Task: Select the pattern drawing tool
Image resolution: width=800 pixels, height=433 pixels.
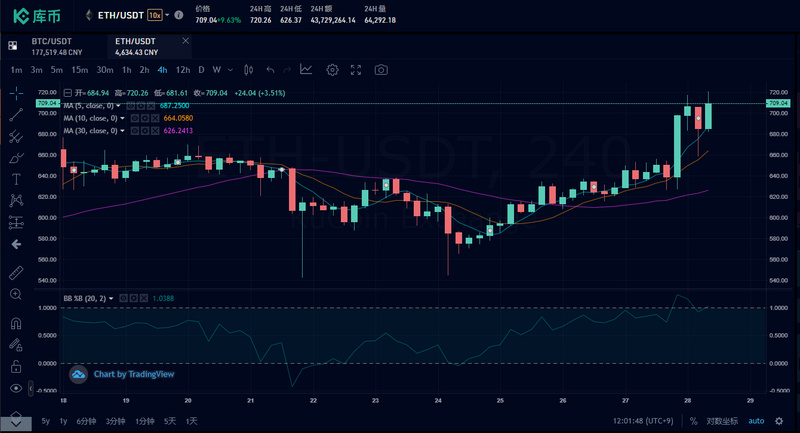Action: (16, 200)
